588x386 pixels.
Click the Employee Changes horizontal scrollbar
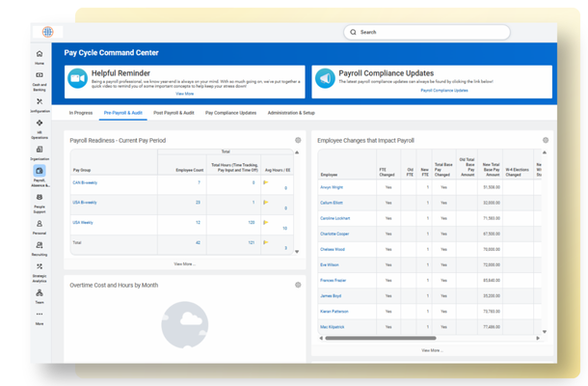click(x=381, y=338)
